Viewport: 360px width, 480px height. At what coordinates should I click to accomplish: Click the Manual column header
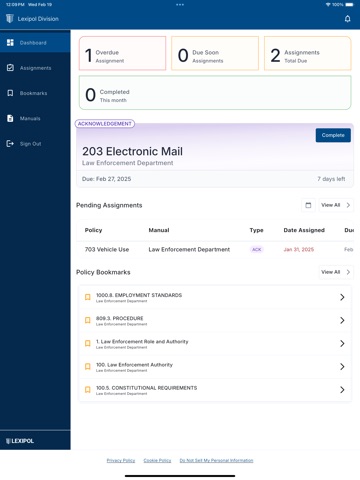[x=159, y=230]
